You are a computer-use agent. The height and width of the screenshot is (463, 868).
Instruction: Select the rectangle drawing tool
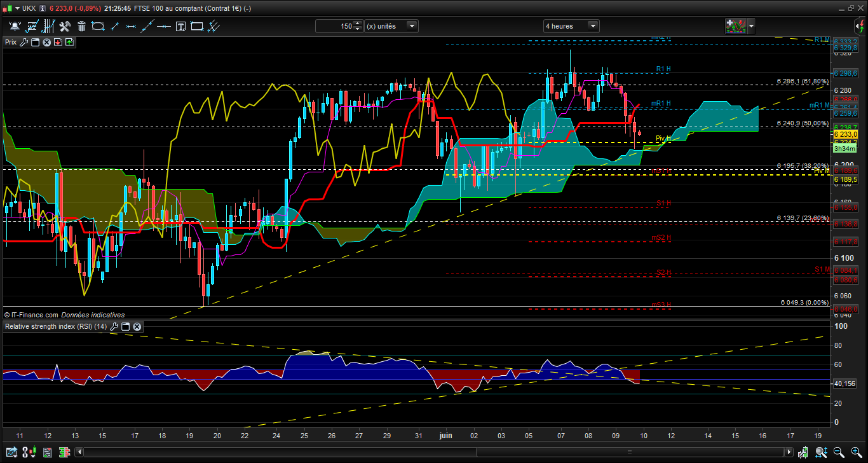[198, 26]
